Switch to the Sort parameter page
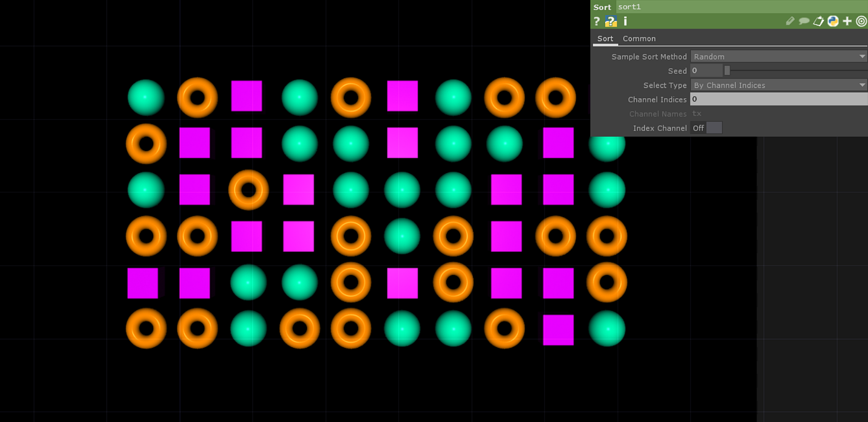Screen dimensions: 868x422 pos(605,38)
